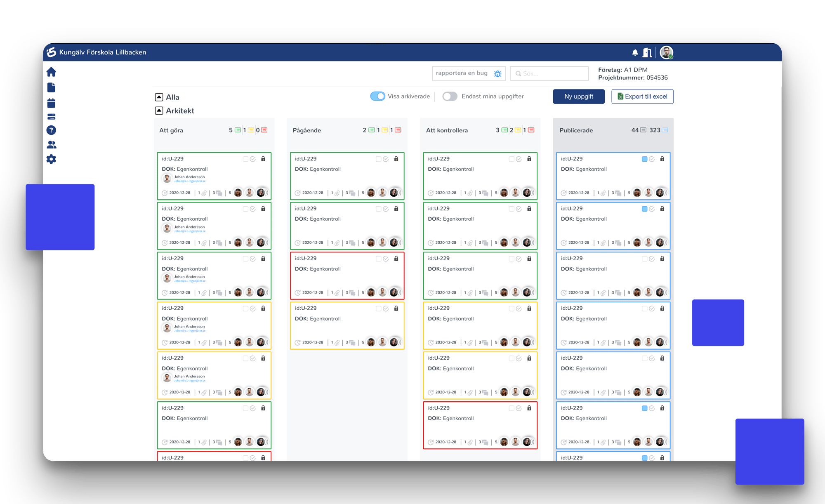825x504 pixels.
Task: Open the users icon in sidebar
Action: tap(52, 145)
